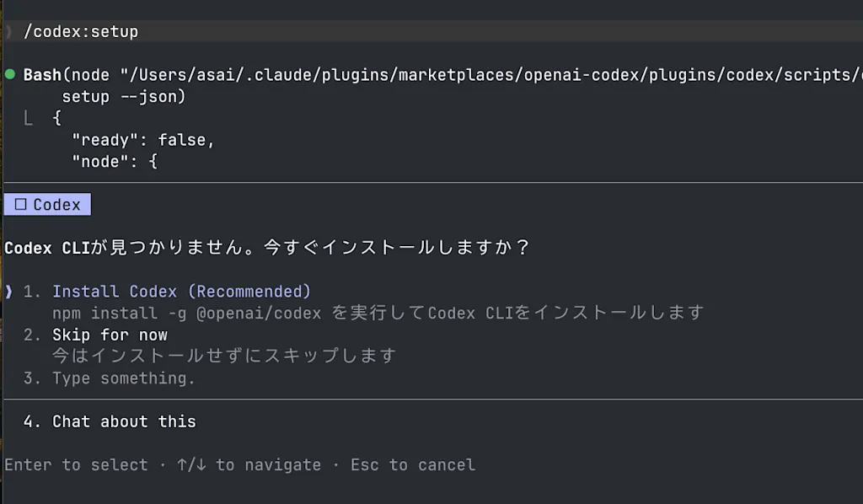This screenshot has height=504, width=863.
Task: Click the "ready": false output line
Action: coord(143,140)
